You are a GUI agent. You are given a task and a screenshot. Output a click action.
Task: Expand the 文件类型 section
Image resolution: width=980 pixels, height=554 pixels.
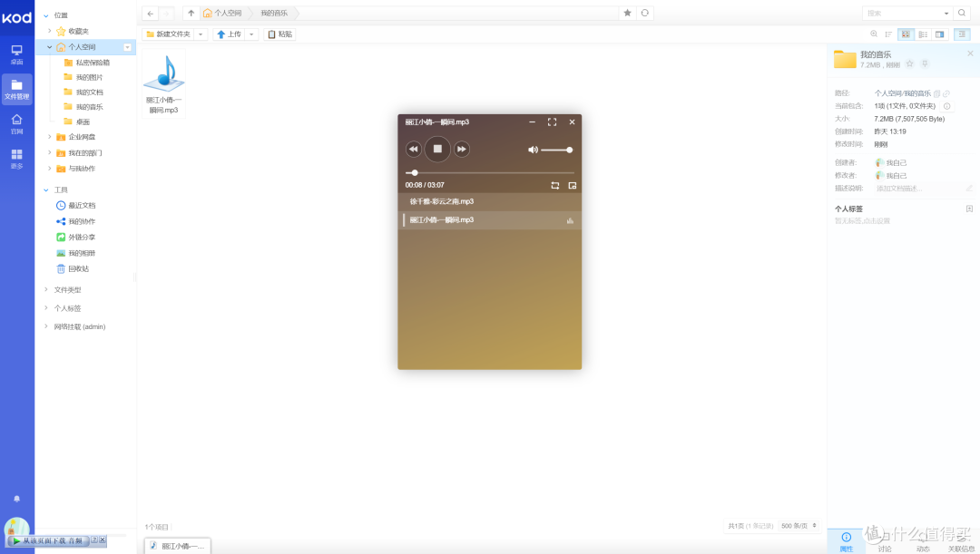pos(46,290)
